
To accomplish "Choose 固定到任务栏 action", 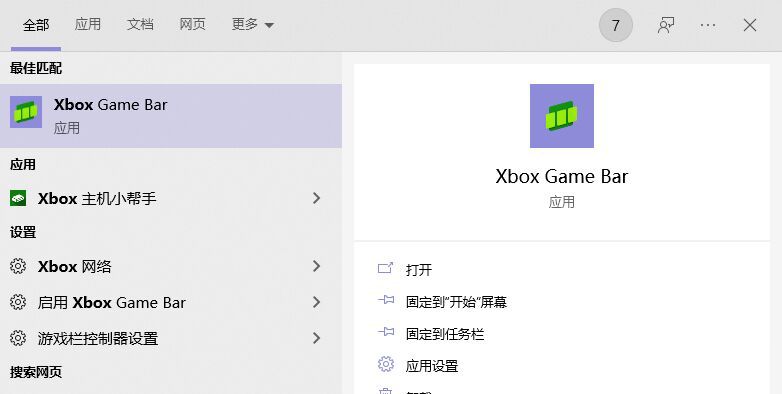I will click(x=445, y=334).
